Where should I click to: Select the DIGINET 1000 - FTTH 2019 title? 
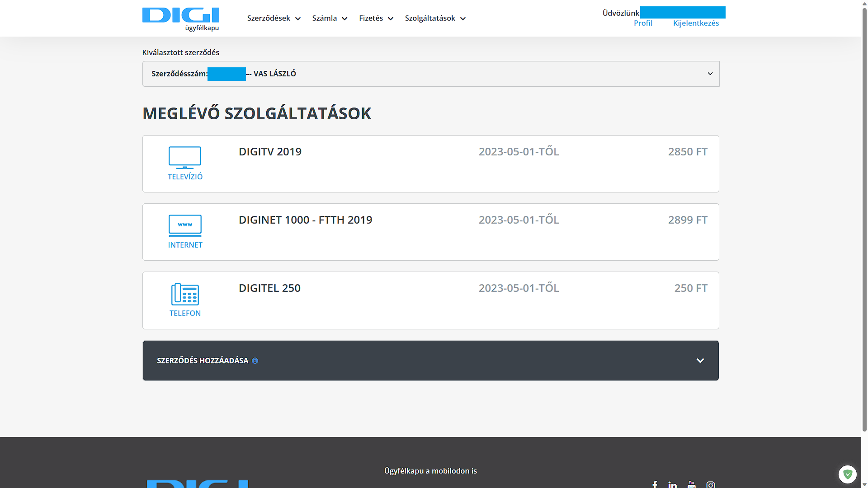tap(306, 220)
